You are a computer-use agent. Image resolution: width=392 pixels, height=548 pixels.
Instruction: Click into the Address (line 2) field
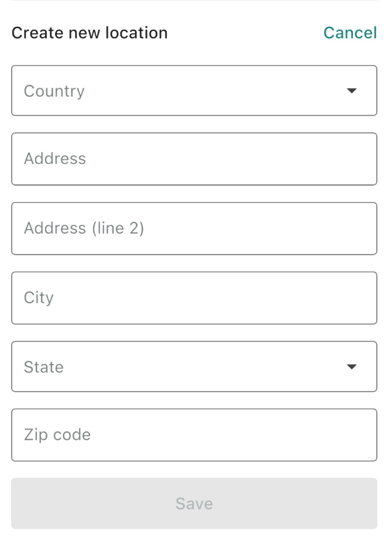click(x=194, y=228)
